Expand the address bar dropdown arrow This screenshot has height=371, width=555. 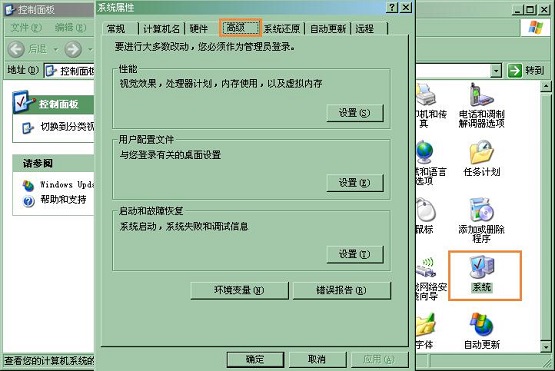pos(496,71)
